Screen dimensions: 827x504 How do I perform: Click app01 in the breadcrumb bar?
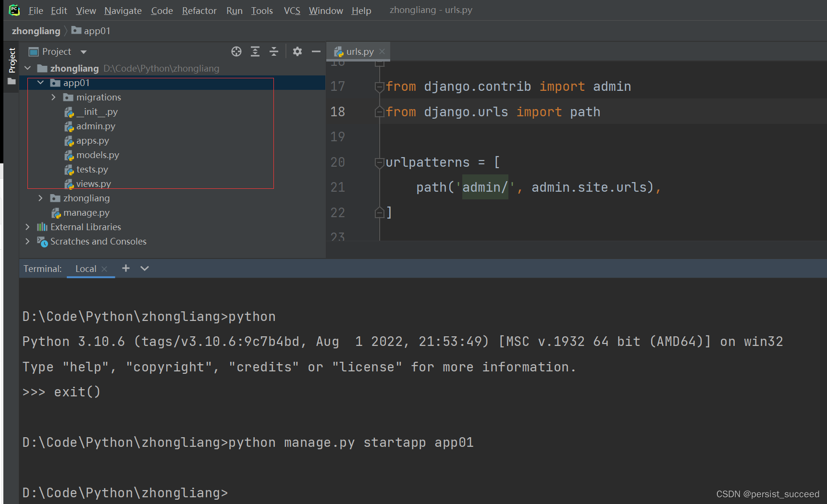[96, 30]
